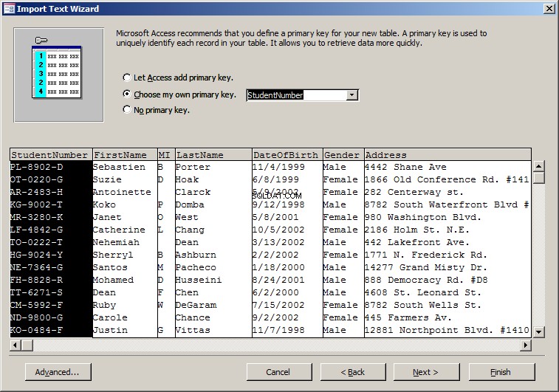
Task: Click date of birth 11/4/1999
Action: coord(278,167)
